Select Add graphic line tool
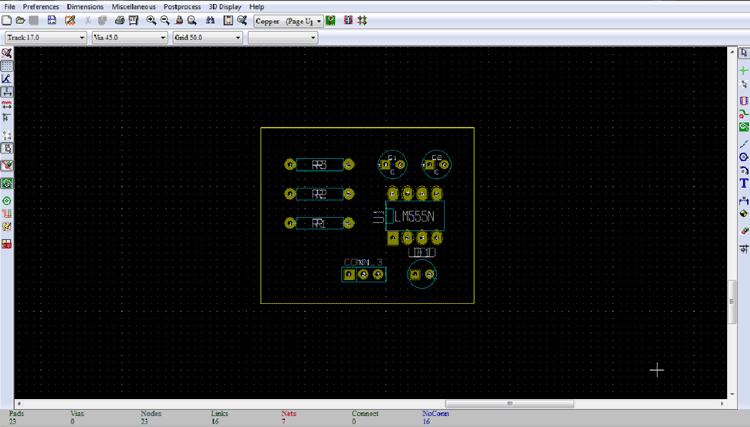This screenshot has height=427, width=750. 743,144
